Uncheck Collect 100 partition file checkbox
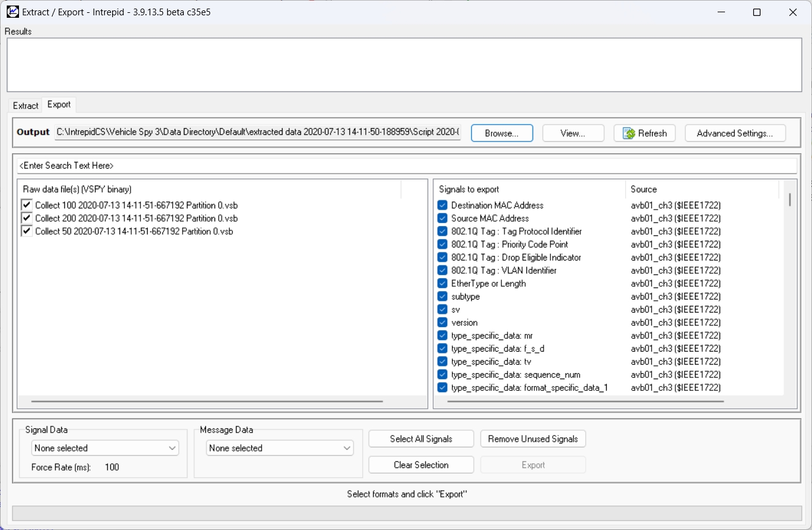This screenshot has width=812, height=530. tap(26, 205)
